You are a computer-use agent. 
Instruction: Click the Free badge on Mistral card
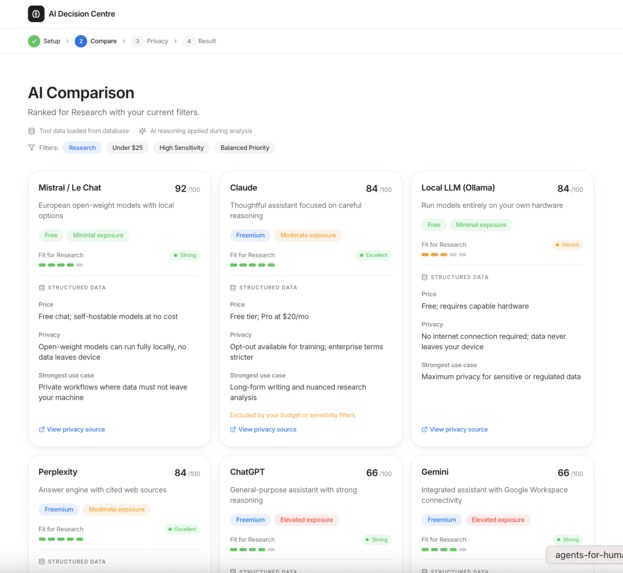(51, 235)
